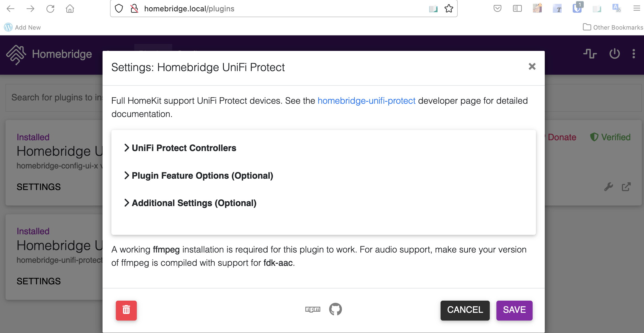Click the red trash delete button
The height and width of the screenshot is (333, 644).
point(126,310)
